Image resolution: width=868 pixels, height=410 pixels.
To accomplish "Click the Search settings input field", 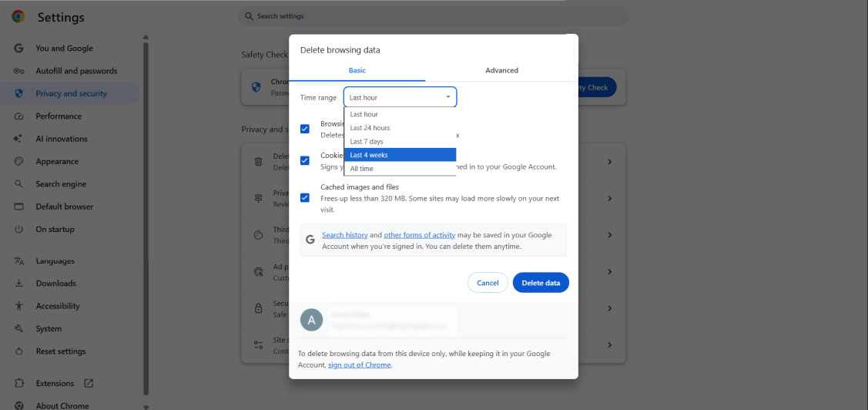I will (434, 16).
